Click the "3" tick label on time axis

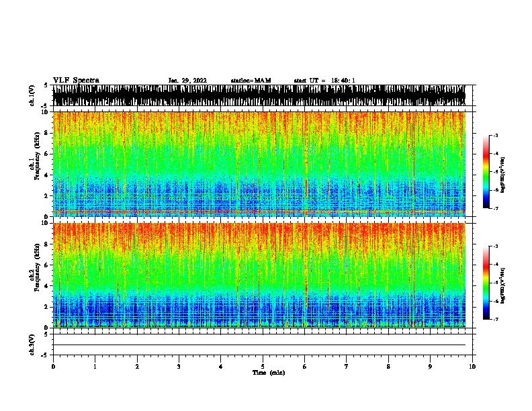pyautogui.click(x=179, y=367)
